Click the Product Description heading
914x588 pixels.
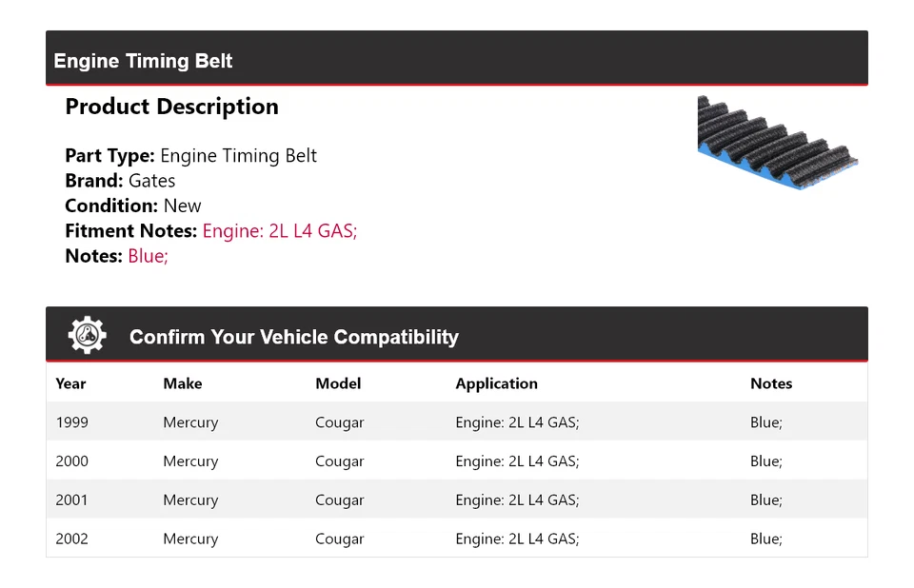point(171,107)
